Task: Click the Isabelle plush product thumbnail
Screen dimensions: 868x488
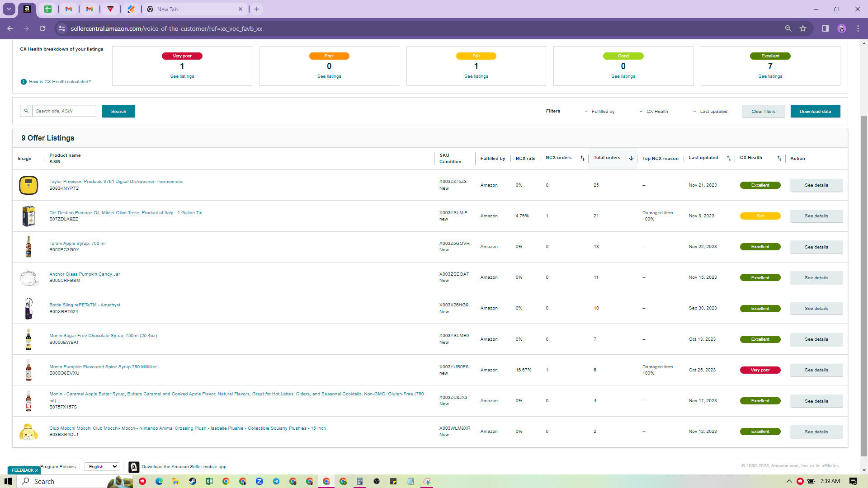Action: (x=28, y=432)
